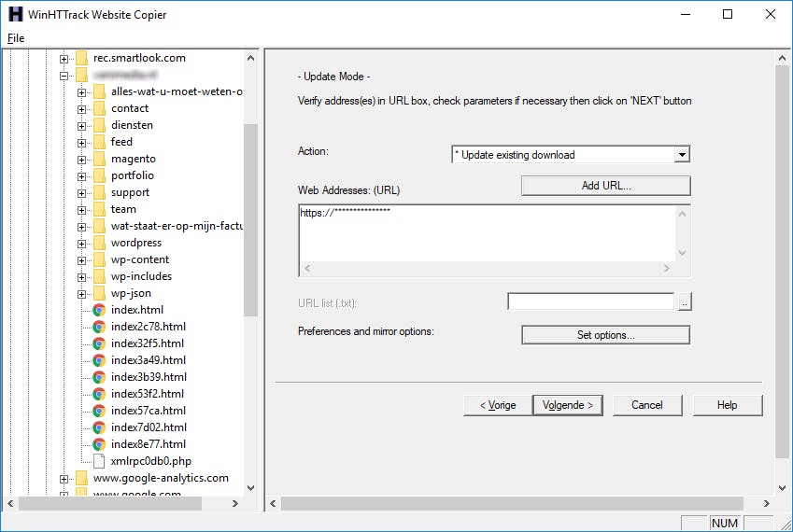Click the file icon for xmlrpc0db0.php

[x=99, y=461]
